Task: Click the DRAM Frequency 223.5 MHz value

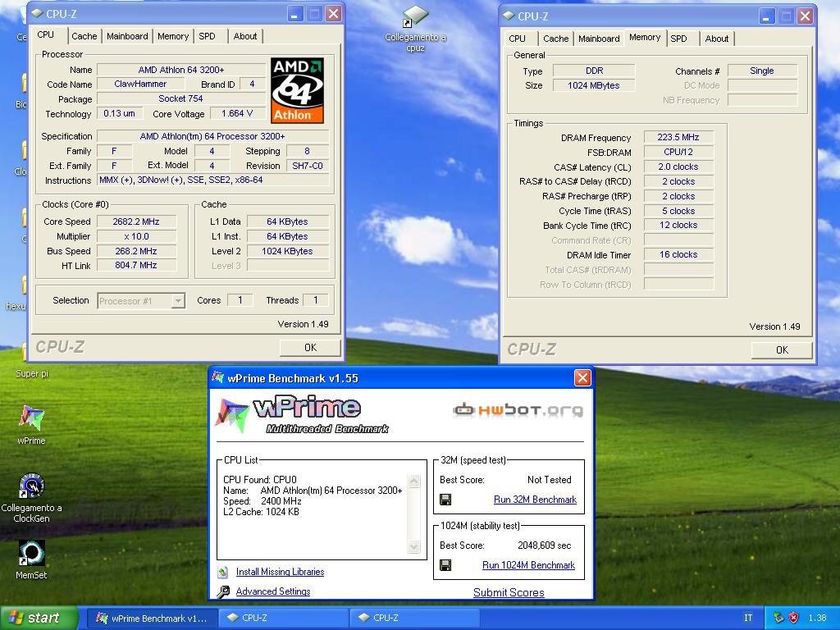Action: click(678, 137)
